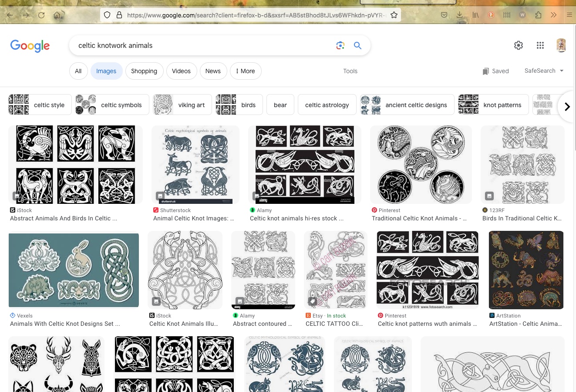This screenshot has height=392, width=576.
Task: Reload the page in Firefox
Action: (x=41, y=15)
